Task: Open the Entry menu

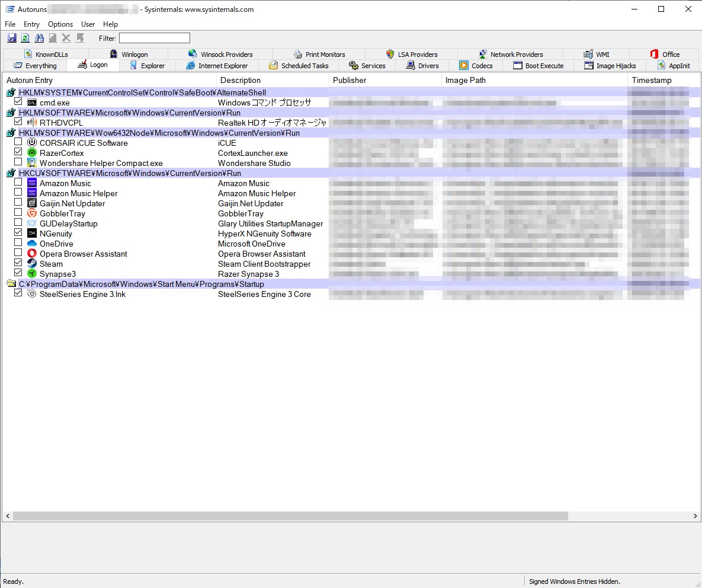Action: click(31, 24)
